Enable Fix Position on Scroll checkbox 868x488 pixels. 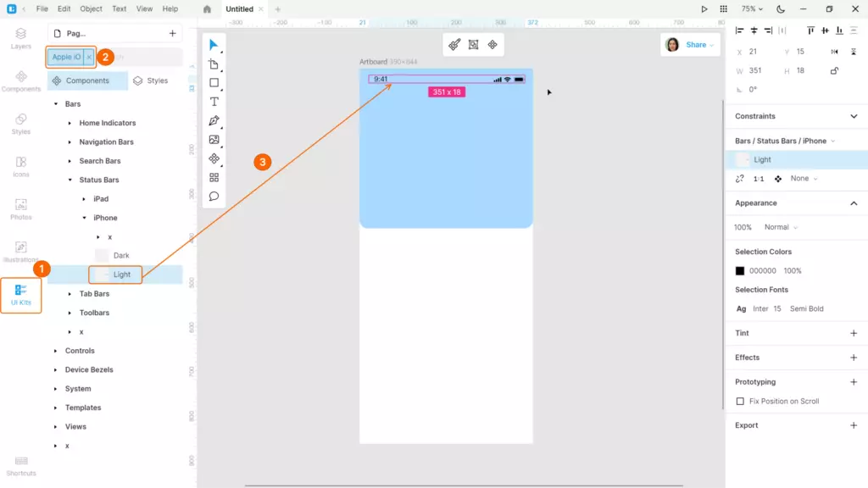click(x=740, y=401)
